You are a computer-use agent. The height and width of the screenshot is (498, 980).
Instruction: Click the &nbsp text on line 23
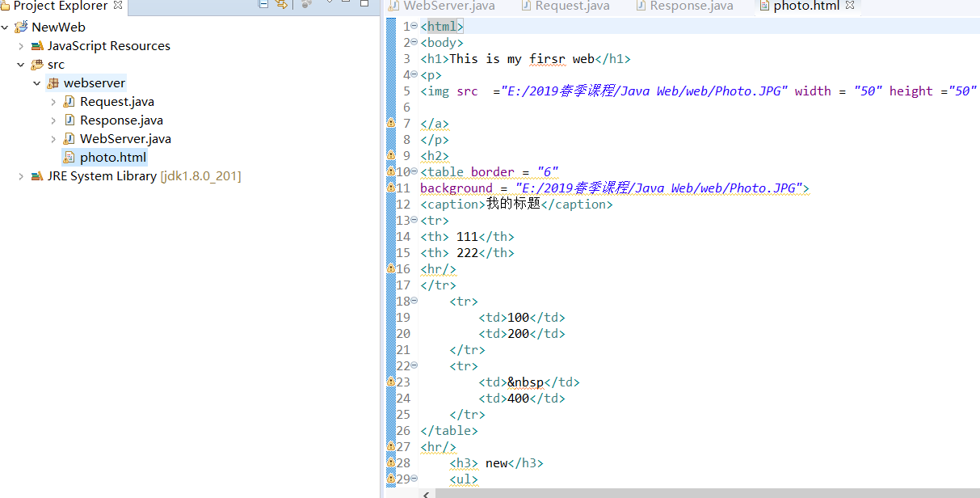point(525,382)
